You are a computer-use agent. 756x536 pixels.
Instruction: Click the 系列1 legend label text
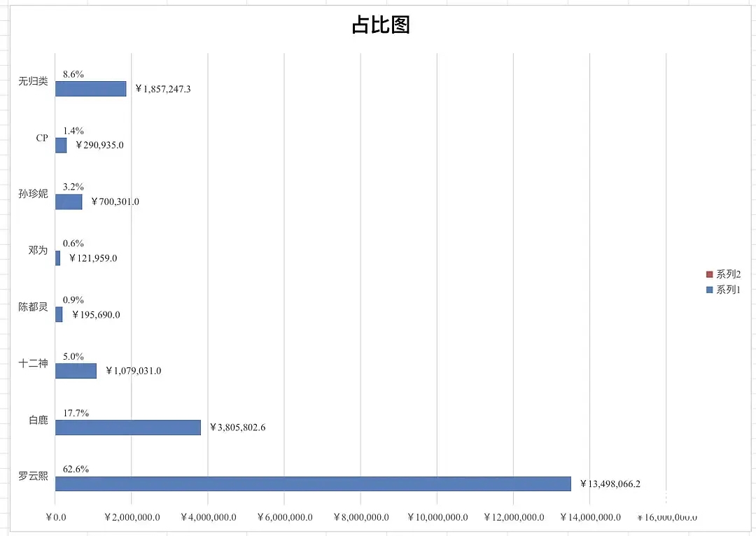click(x=728, y=289)
